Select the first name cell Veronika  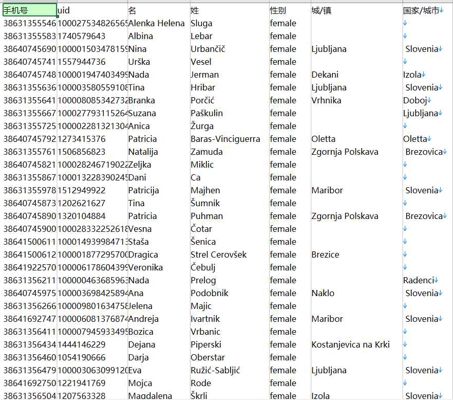coord(159,268)
